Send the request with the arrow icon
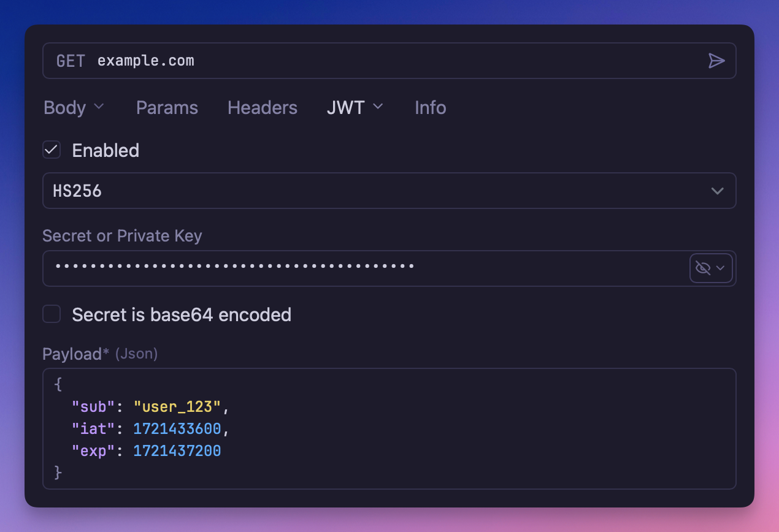Screen dimensions: 779x532 point(716,61)
